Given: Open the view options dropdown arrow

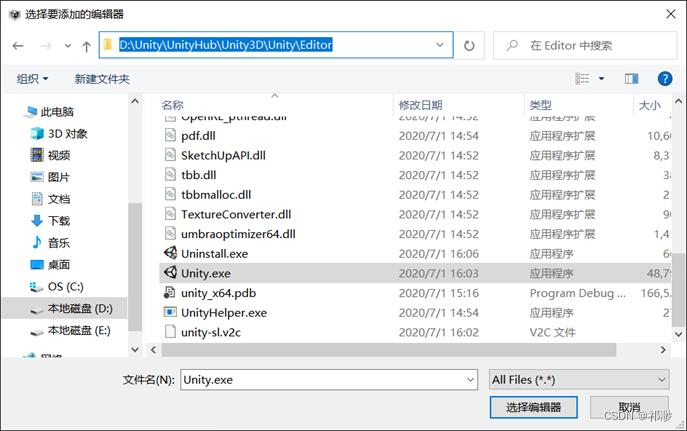Looking at the screenshot, I should coord(602,78).
